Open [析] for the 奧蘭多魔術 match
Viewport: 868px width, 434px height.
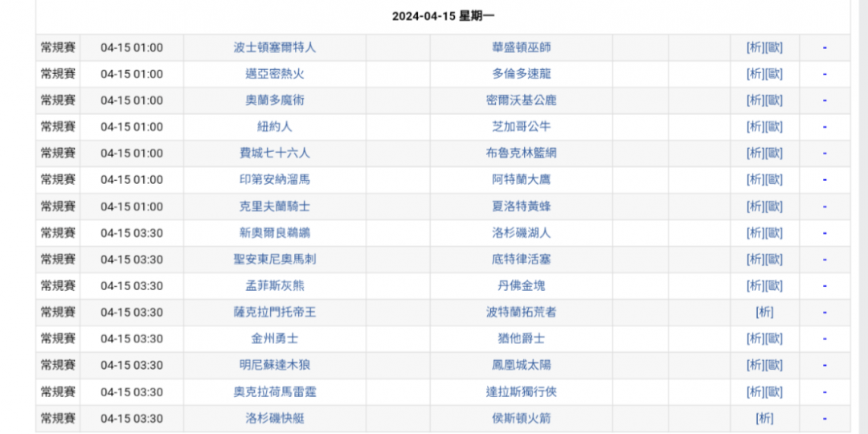click(755, 100)
